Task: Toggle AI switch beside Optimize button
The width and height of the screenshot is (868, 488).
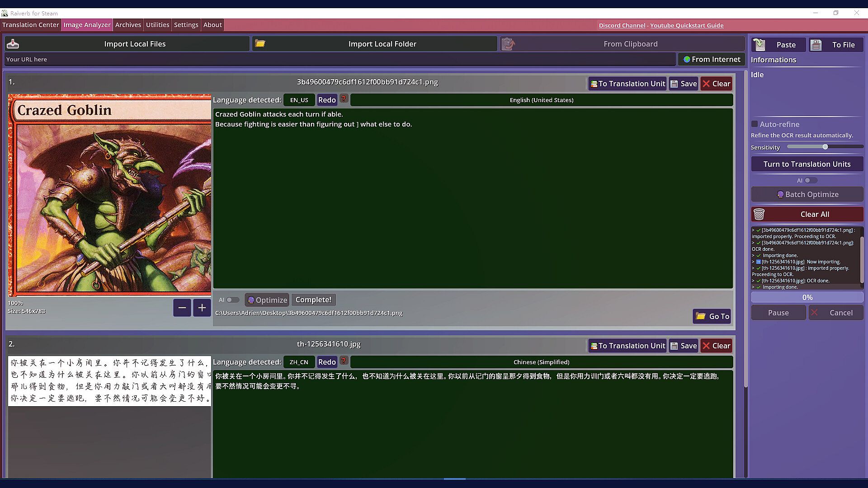Action: pos(232,300)
